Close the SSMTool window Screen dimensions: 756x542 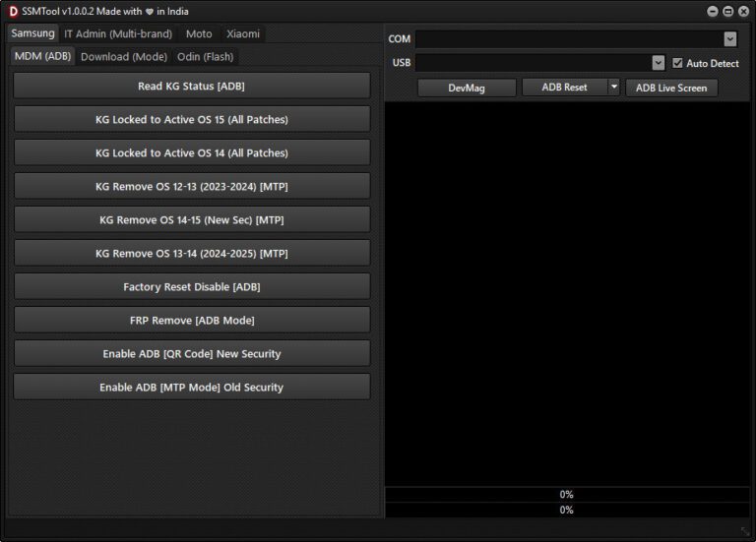point(743,11)
